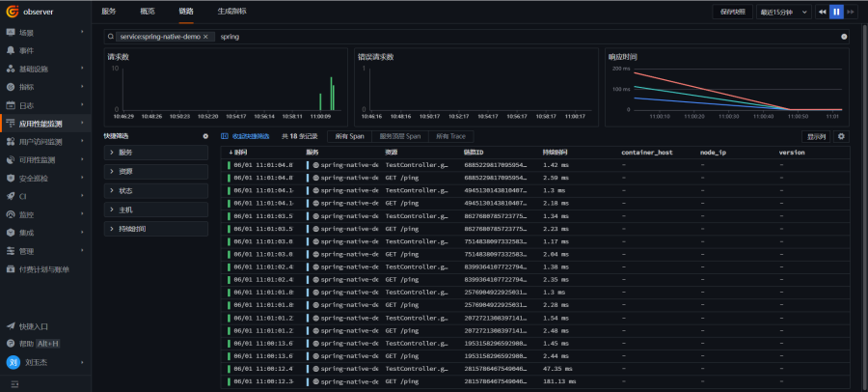Open the 最近15分钟 time range dropdown

point(783,12)
